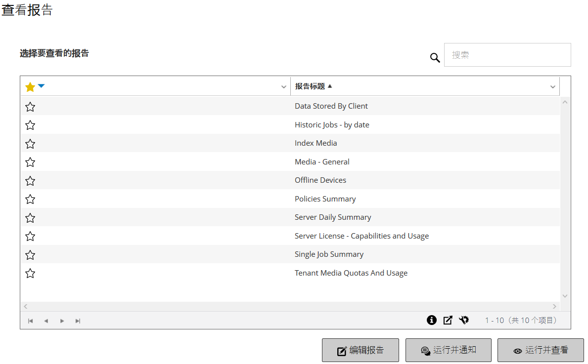Open the blue favorites filter triangle
588x364 pixels.
[41, 86]
